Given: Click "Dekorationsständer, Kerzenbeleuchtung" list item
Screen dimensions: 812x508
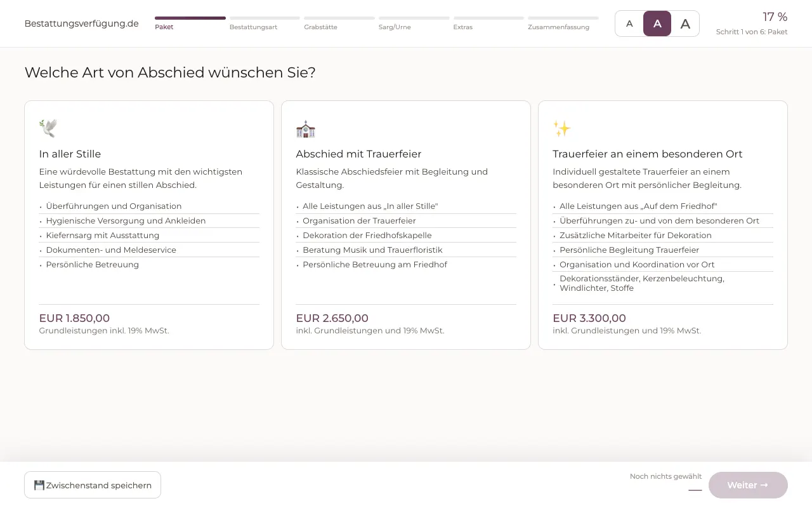Looking at the screenshot, I should (663, 283).
